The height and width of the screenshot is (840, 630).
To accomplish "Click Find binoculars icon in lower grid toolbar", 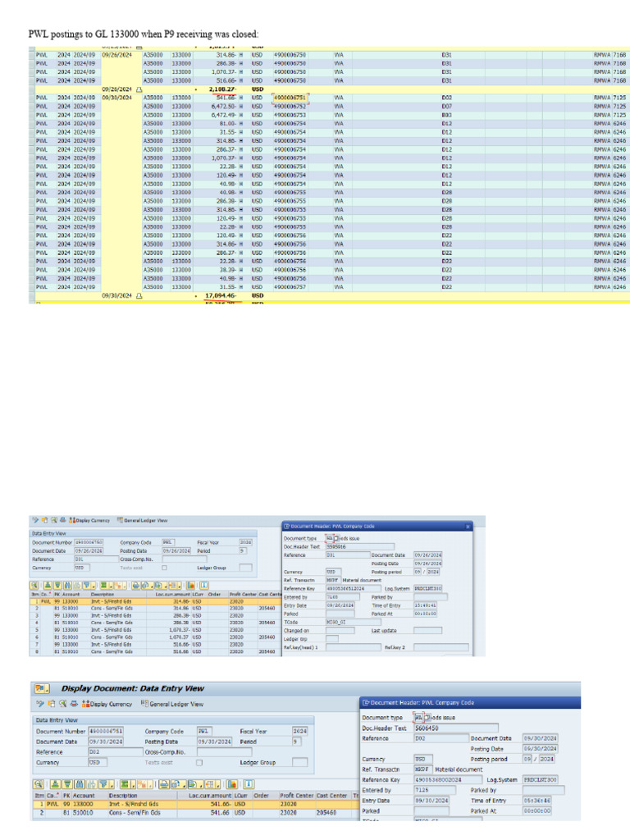I will click(x=79, y=784).
